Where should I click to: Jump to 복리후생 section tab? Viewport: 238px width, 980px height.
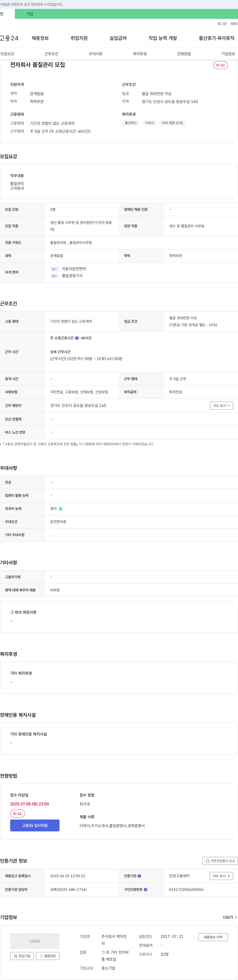(140, 54)
